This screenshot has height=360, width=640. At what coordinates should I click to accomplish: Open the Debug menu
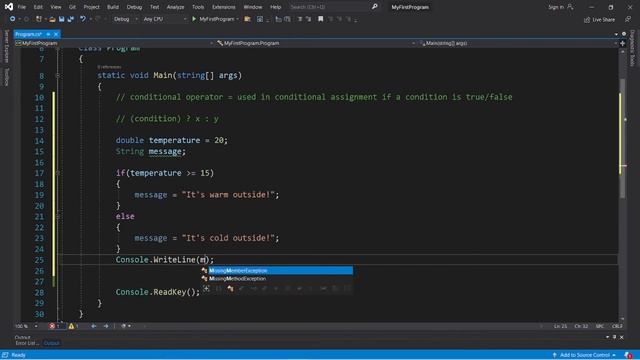134,7
